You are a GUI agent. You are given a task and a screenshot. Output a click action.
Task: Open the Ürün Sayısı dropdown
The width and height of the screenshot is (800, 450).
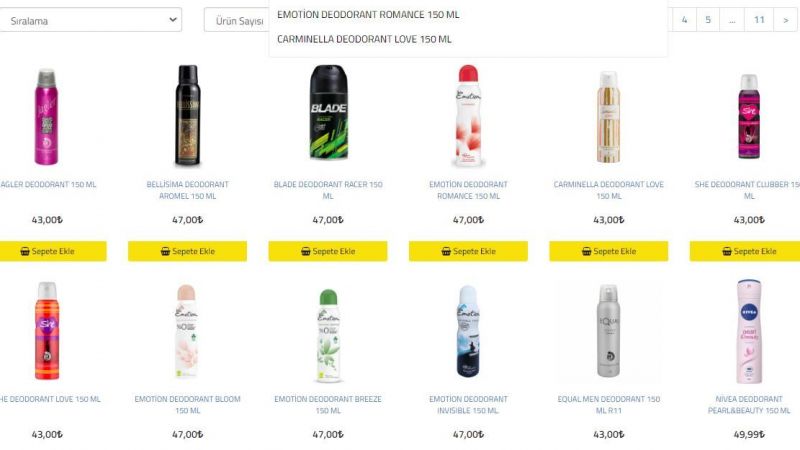tap(237, 20)
